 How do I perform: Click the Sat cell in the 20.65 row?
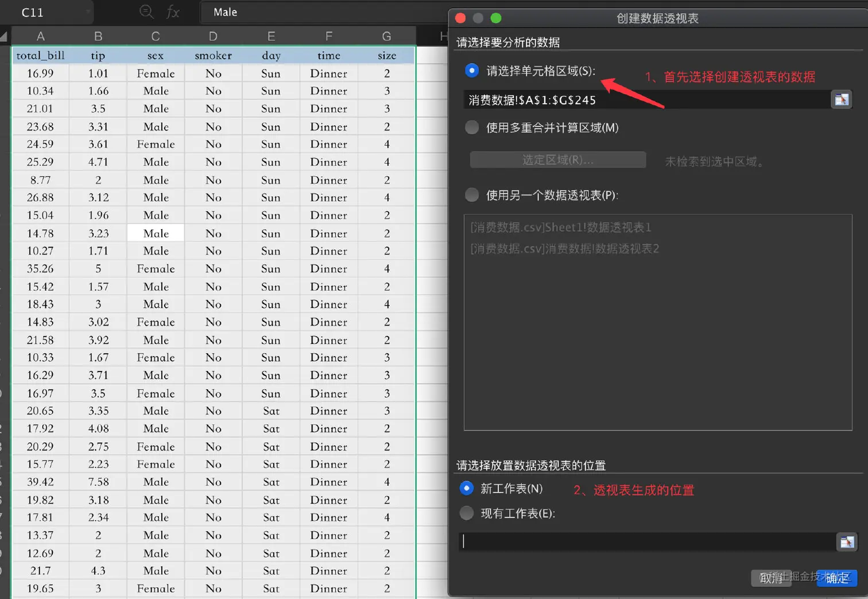[271, 411]
